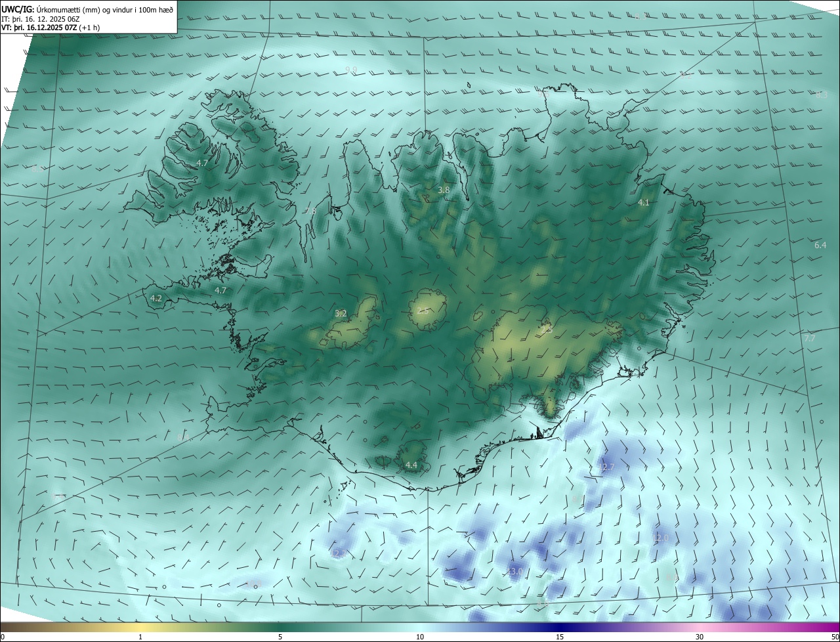Click the '5' tick on the color scale

(280, 637)
